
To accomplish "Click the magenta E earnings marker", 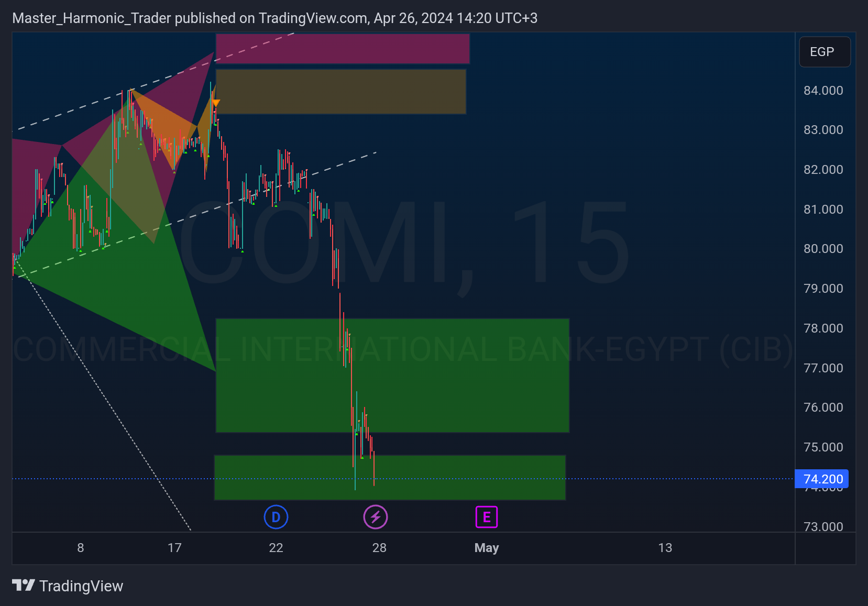I will coord(487,517).
